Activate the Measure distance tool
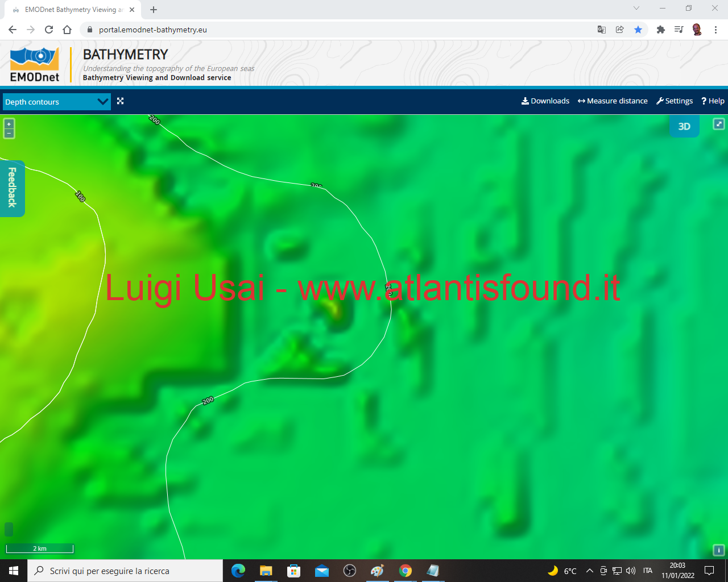 [613, 101]
